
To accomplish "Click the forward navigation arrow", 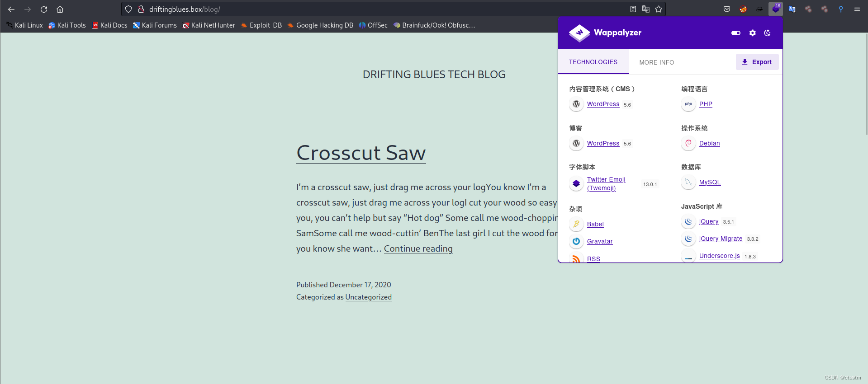I will (x=28, y=9).
